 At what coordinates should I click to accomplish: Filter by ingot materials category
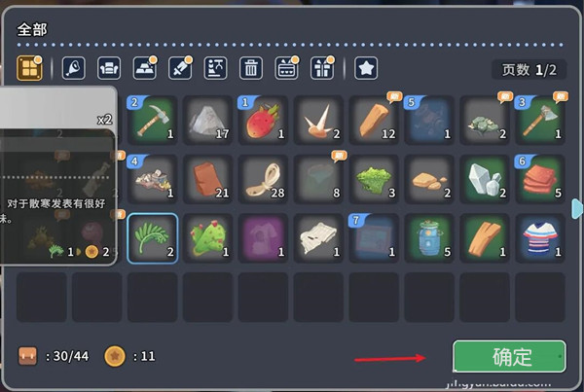click(x=144, y=68)
